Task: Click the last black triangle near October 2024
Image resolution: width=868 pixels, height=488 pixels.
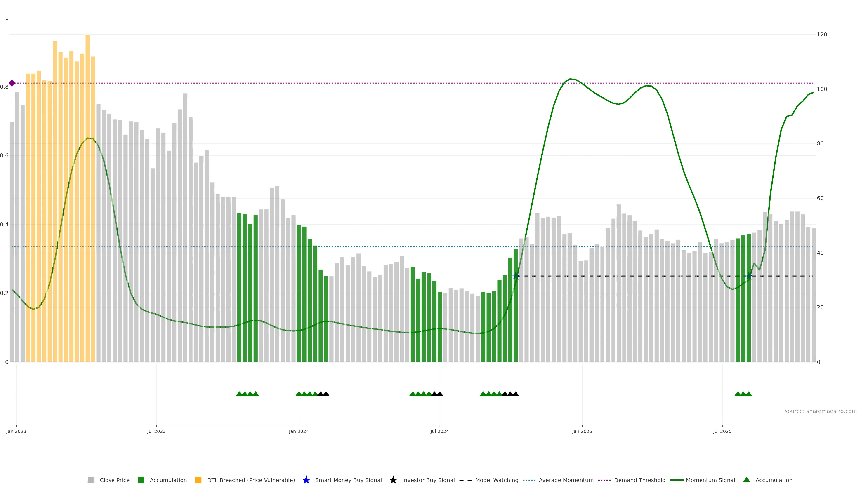Action: (516, 394)
